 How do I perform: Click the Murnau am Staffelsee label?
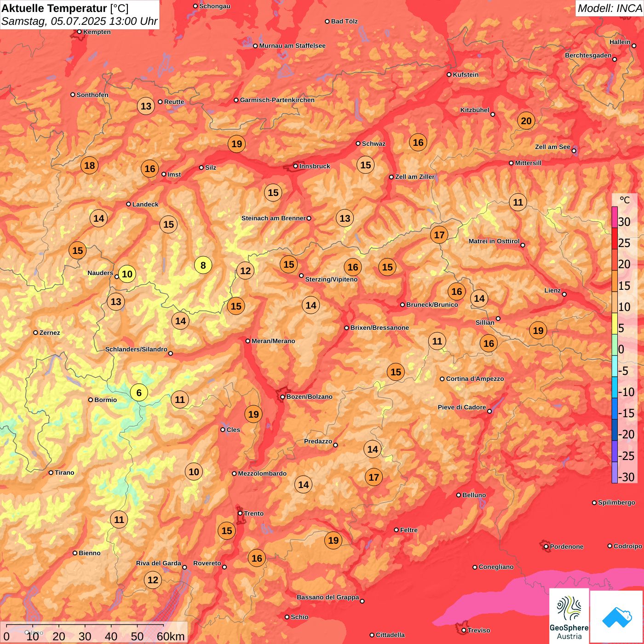(x=292, y=46)
